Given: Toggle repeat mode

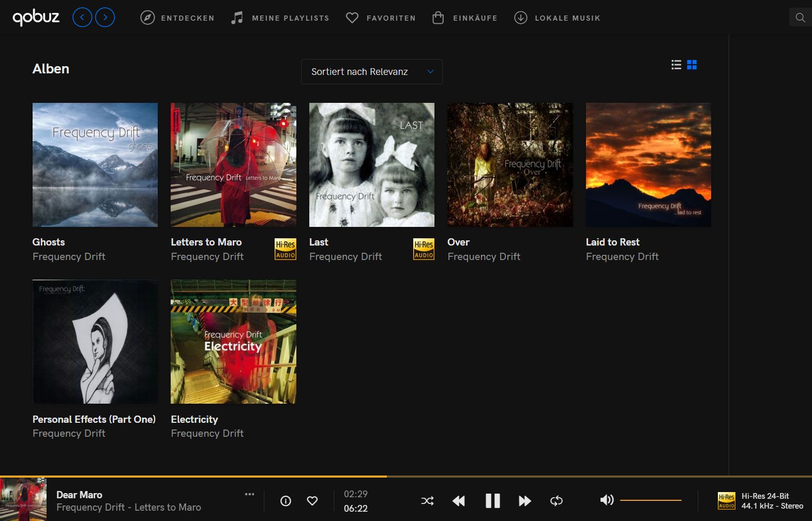Looking at the screenshot, I should (557, 501).
